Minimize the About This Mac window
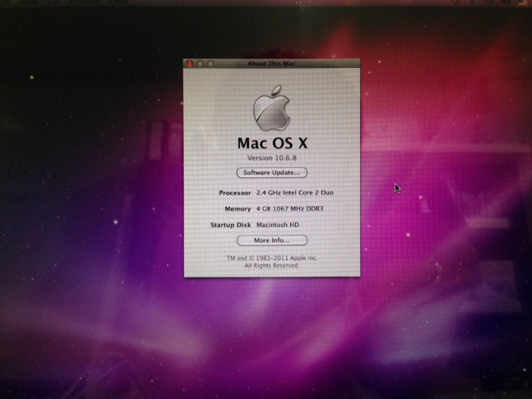Screen dimensions: 532x399 tap(200, 63)
